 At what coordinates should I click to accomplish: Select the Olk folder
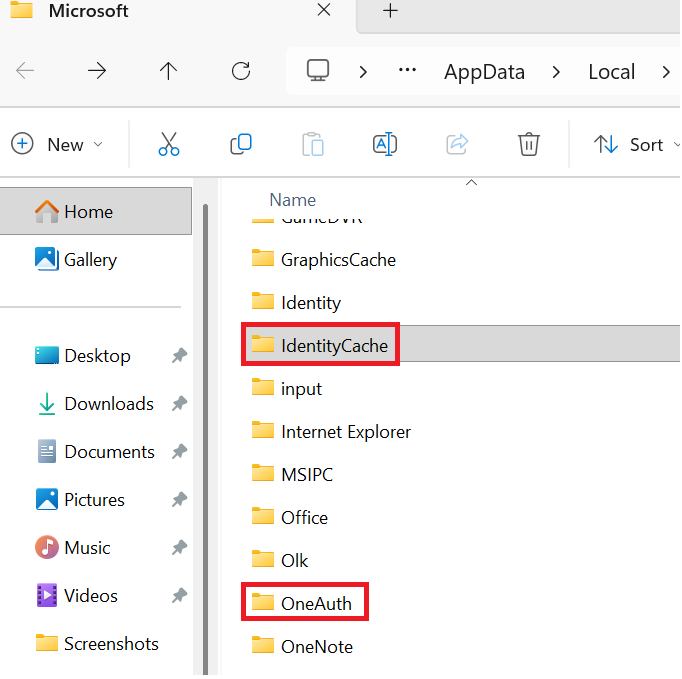coord(280,560)
